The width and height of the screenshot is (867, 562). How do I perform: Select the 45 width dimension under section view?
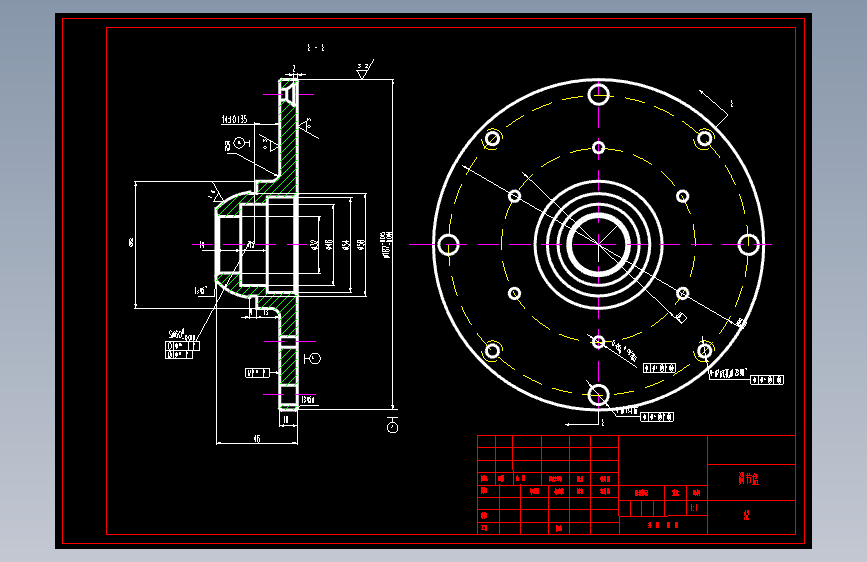coord(257,439)
